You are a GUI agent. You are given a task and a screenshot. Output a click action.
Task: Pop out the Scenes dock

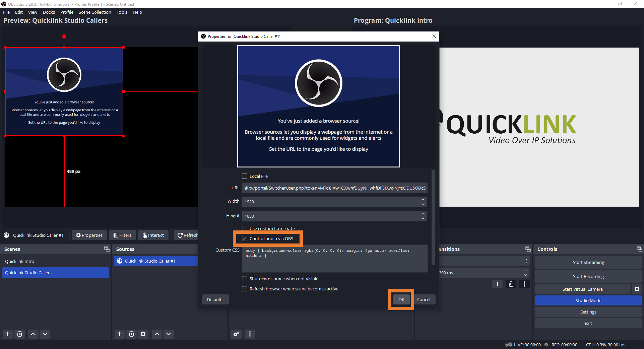[x=107, y=249]
